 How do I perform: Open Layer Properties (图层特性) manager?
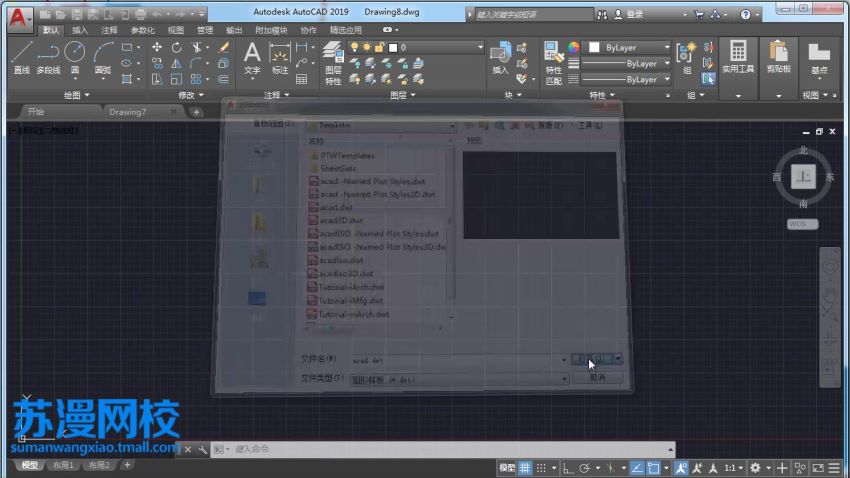[x=333, y=63]
